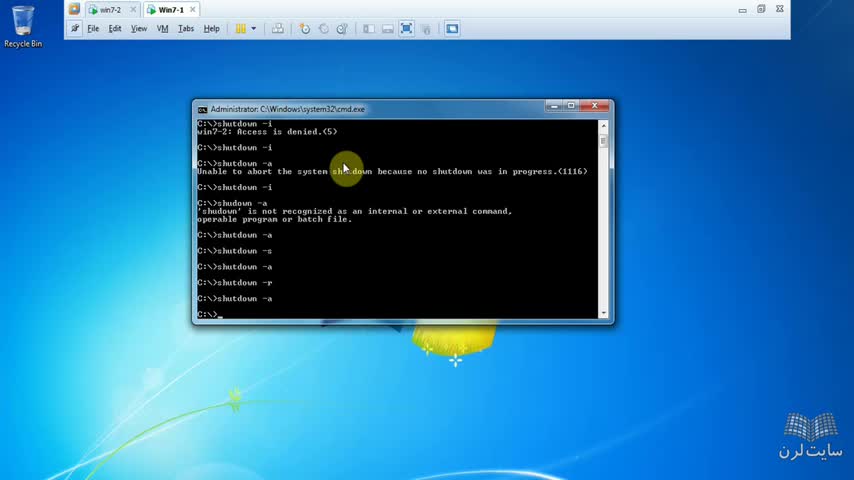Minimize the cmd.exe window
Image resolution: width=854 pixels, height=480 pixels.
click(554, 106)
